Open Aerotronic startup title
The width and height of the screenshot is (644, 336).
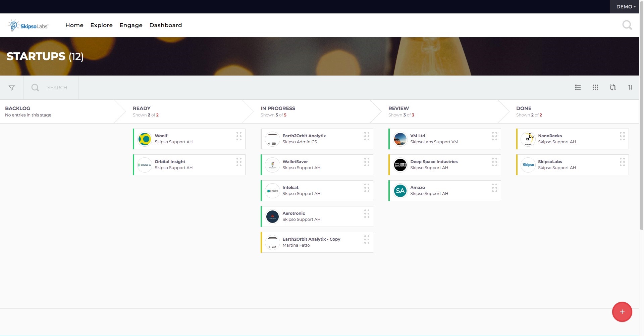click(294, 213)
